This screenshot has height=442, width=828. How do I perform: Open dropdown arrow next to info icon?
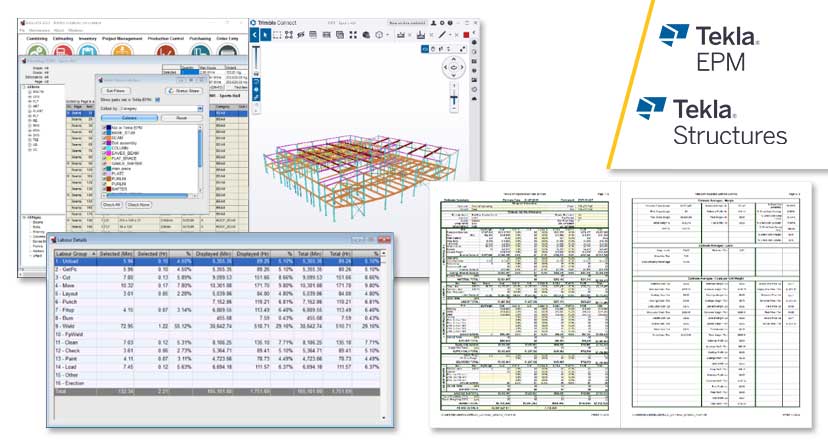(x=388, y=35)
